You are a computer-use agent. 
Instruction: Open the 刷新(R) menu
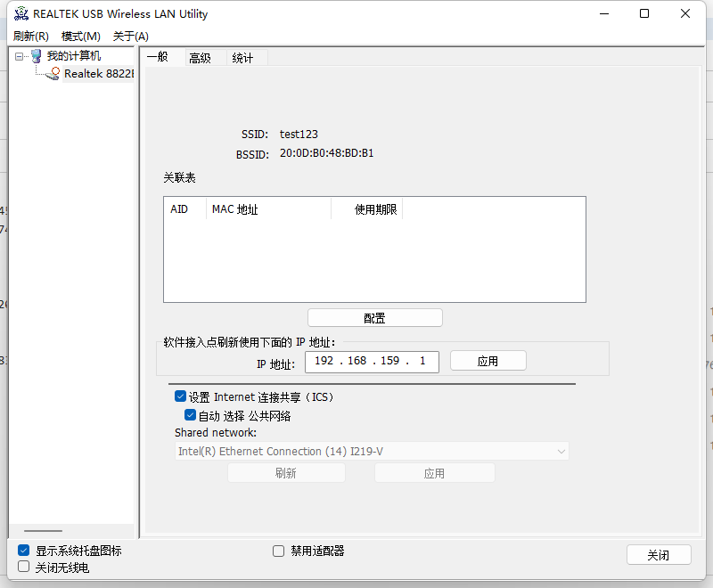click(x=31, y=36)
